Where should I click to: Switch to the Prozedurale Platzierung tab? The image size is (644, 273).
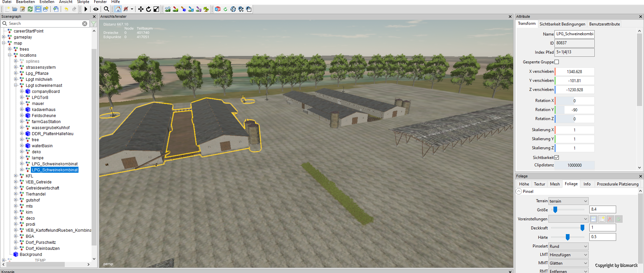[618, 184]
